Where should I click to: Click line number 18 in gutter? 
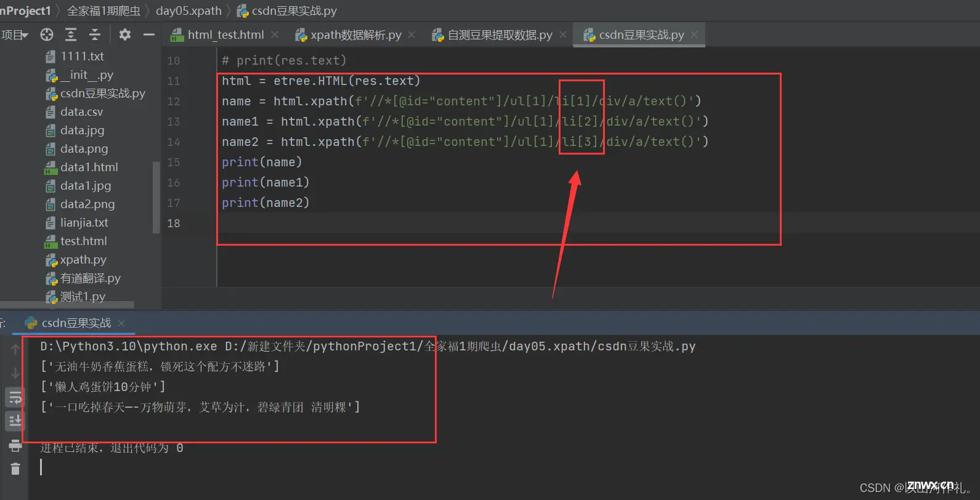coord(174,223)
